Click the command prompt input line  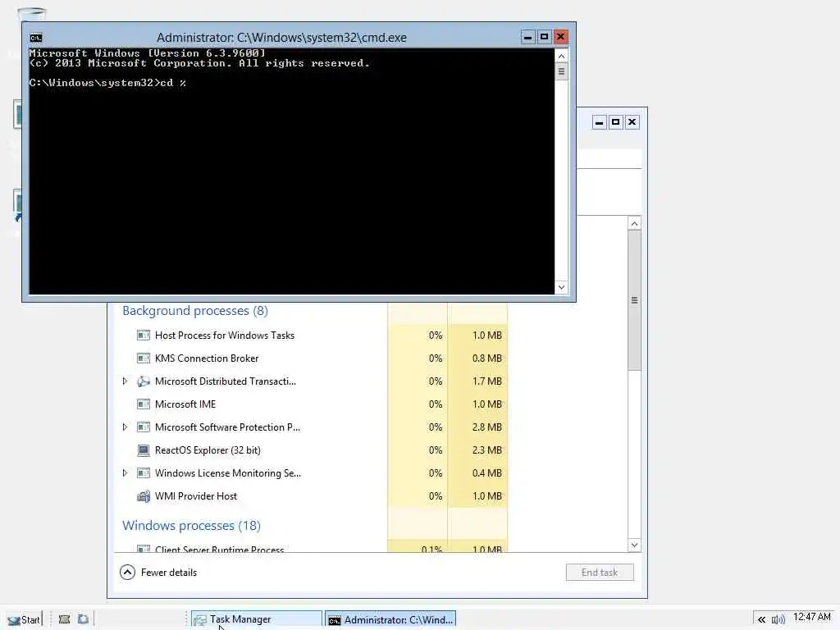point(107,83)
